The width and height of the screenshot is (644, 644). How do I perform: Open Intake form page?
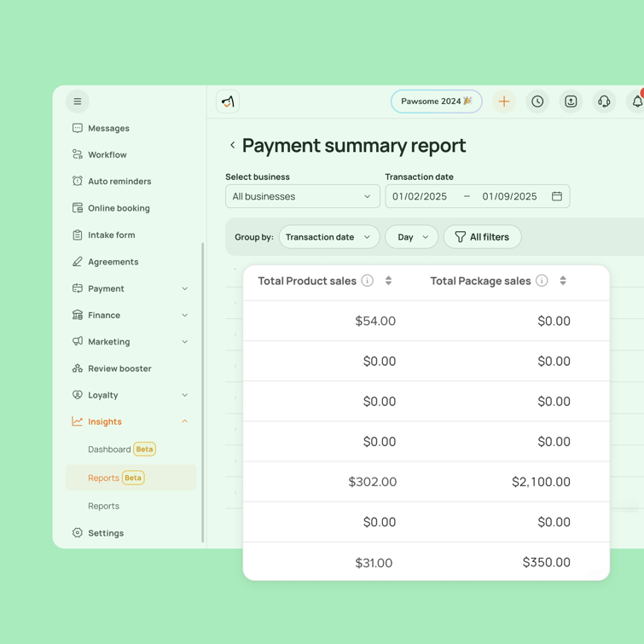coord(111,235)
